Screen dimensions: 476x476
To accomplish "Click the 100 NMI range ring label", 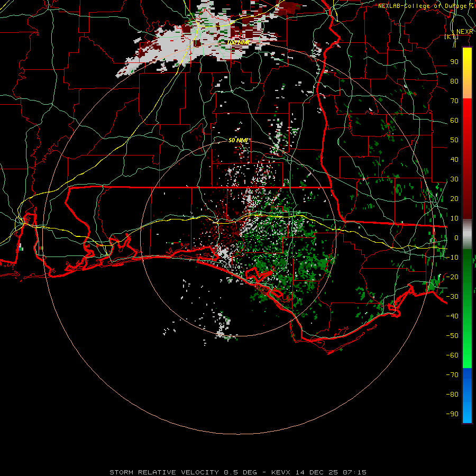I will coord(238,42).
